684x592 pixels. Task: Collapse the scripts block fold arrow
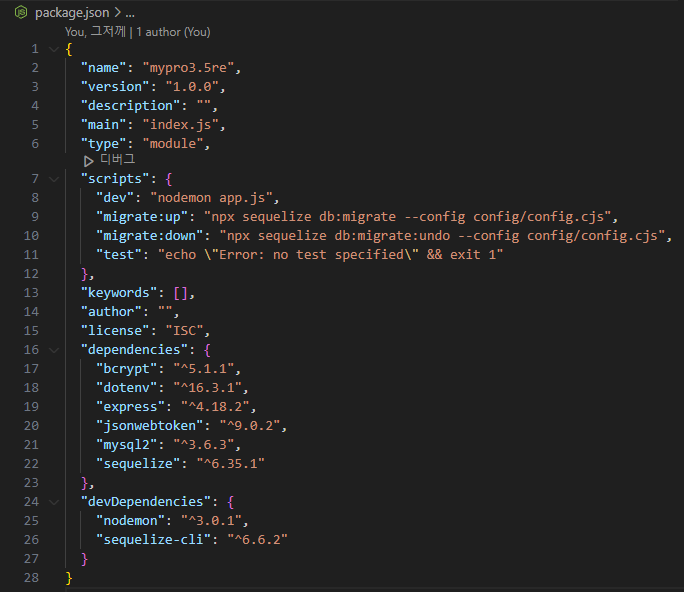(54, 179)
